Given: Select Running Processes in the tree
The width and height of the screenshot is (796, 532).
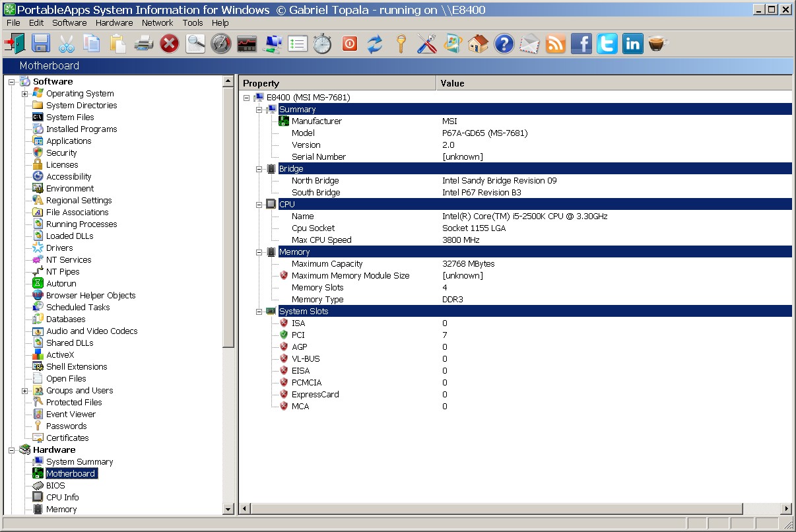Looking at the screenshot, I should tap(81, 224).
